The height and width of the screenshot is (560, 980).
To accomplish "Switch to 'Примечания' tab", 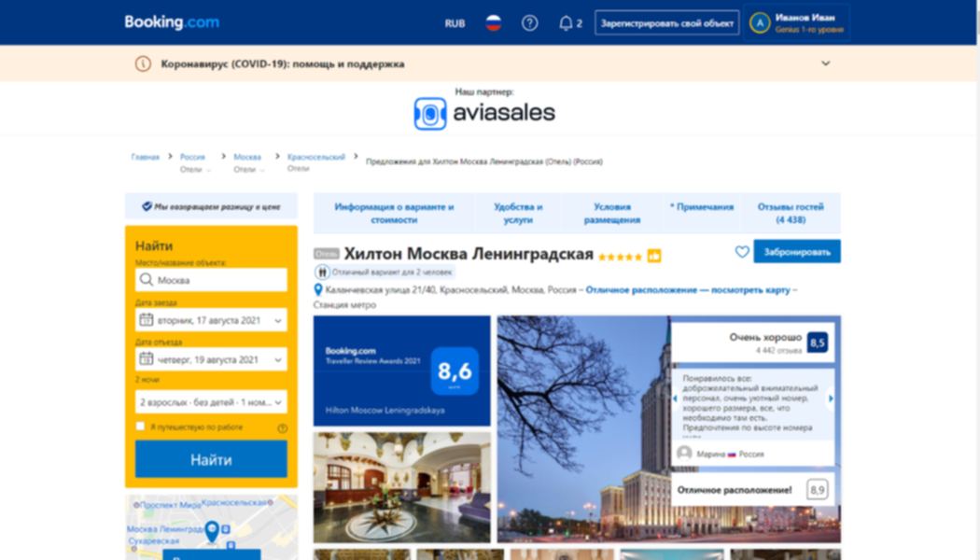I will pyautogui.click(x=701, y=207).
